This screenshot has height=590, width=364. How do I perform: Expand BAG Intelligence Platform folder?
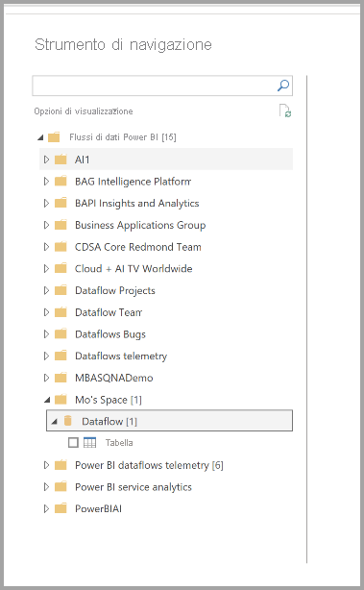47,182
